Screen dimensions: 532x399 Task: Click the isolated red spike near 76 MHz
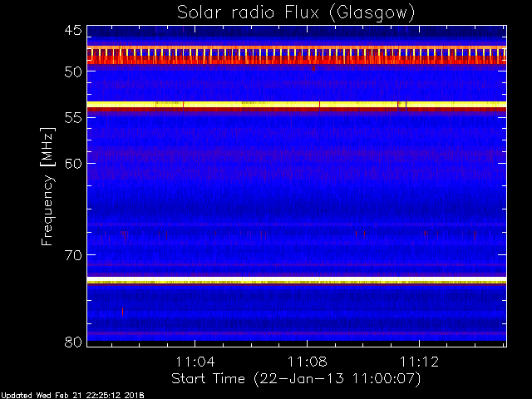click(x=122, y=311)
